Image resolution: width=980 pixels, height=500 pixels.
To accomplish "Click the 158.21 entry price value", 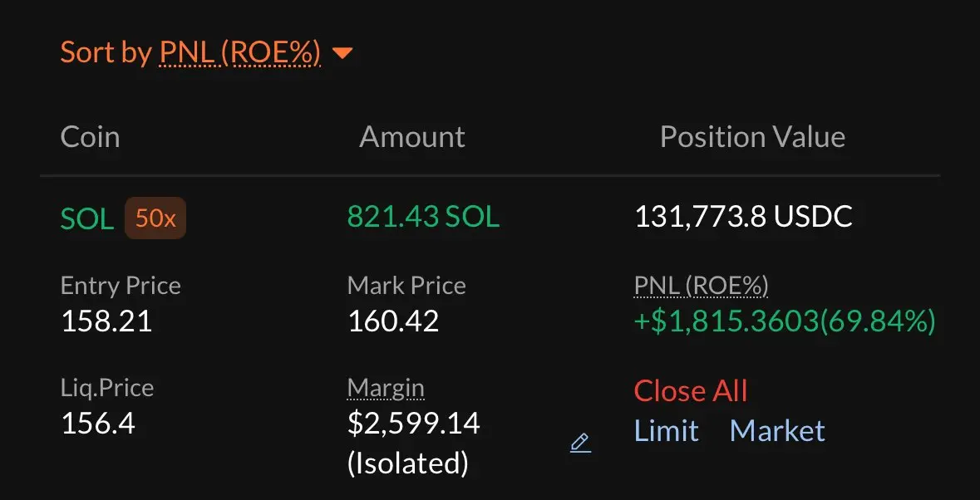I will tap(106, 321).
